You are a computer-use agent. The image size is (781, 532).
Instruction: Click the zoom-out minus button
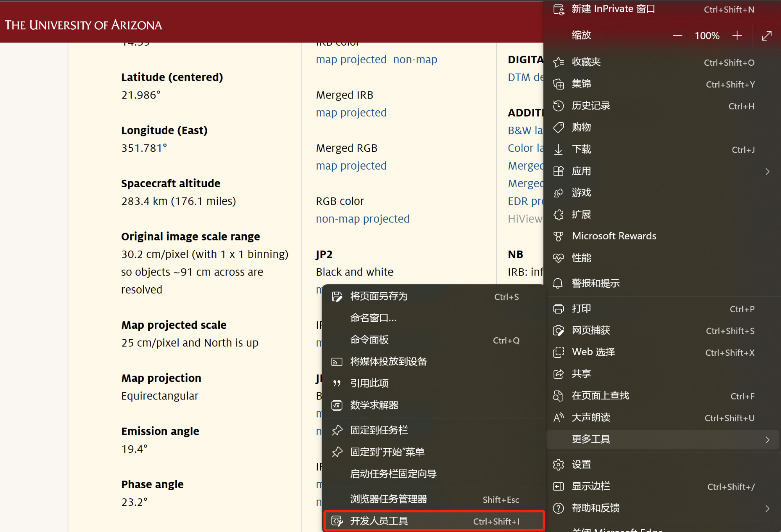(x=677, y=36)
